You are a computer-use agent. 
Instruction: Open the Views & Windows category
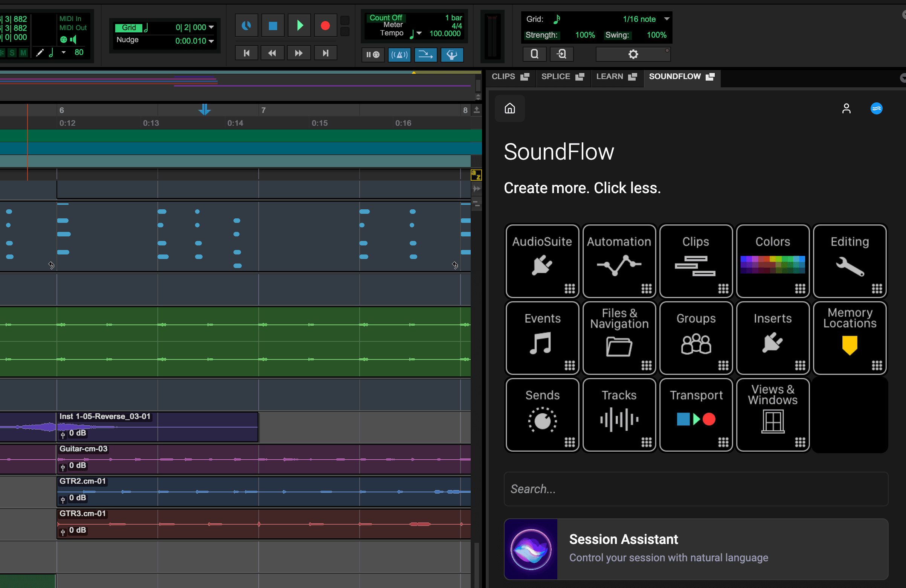pos(772,415)
